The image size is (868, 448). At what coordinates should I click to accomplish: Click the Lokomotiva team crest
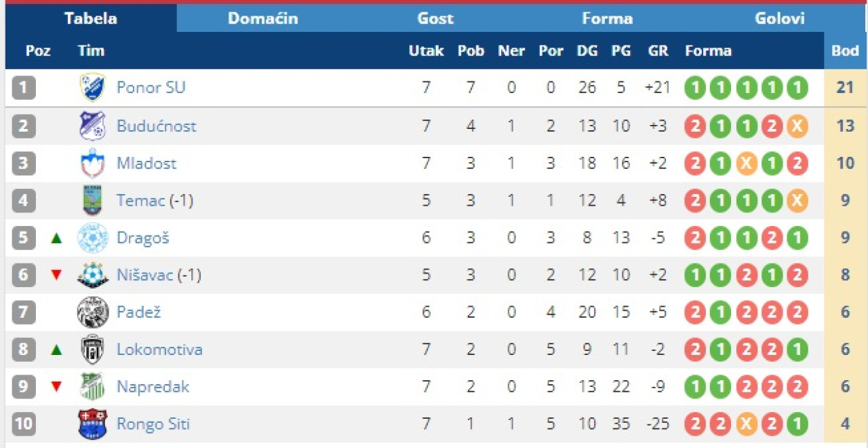(x=92, y=350)
